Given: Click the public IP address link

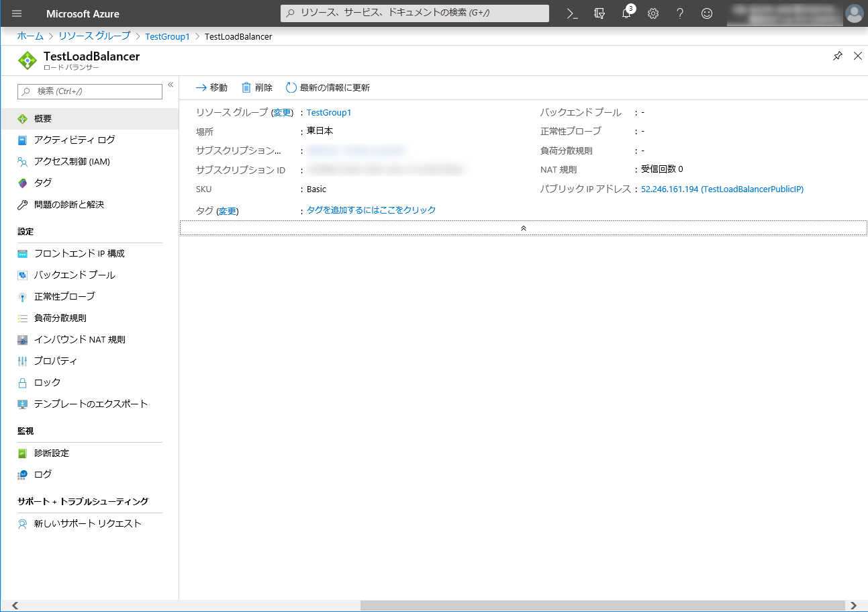Looking at the screenshot, I should click(x=722, y=189).
